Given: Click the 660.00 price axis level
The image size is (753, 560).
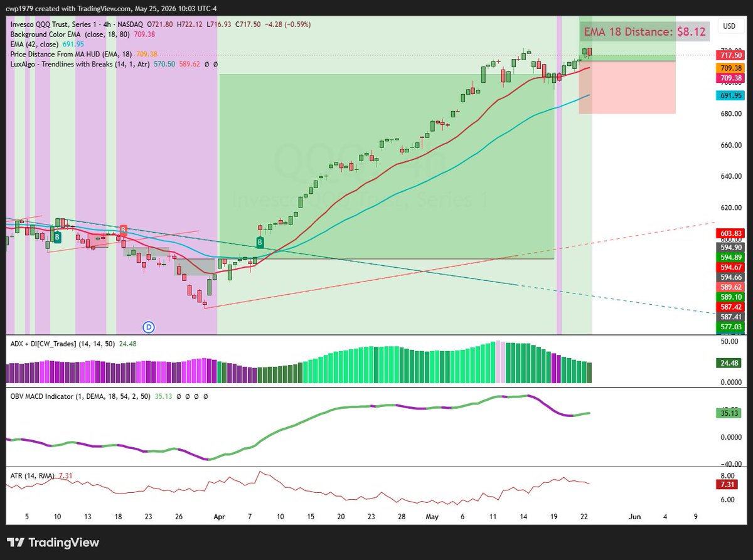Looking at the screenshot, I should pyautogui.click(x=730, y=145).
